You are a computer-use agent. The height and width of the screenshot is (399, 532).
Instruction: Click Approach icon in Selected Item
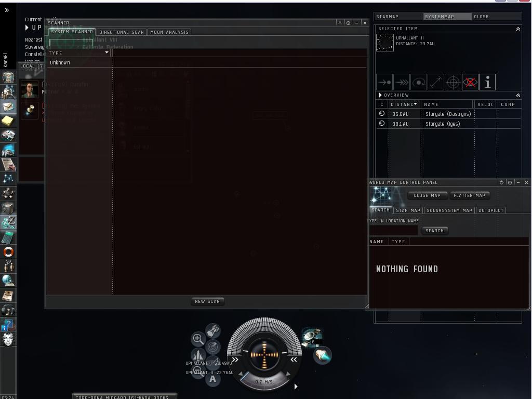pos(384,82)
